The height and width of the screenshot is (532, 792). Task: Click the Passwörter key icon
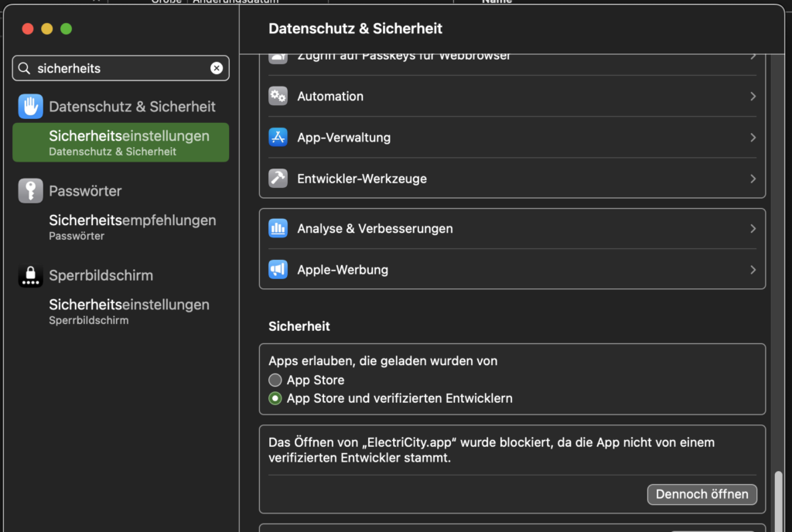pos(30,191)
